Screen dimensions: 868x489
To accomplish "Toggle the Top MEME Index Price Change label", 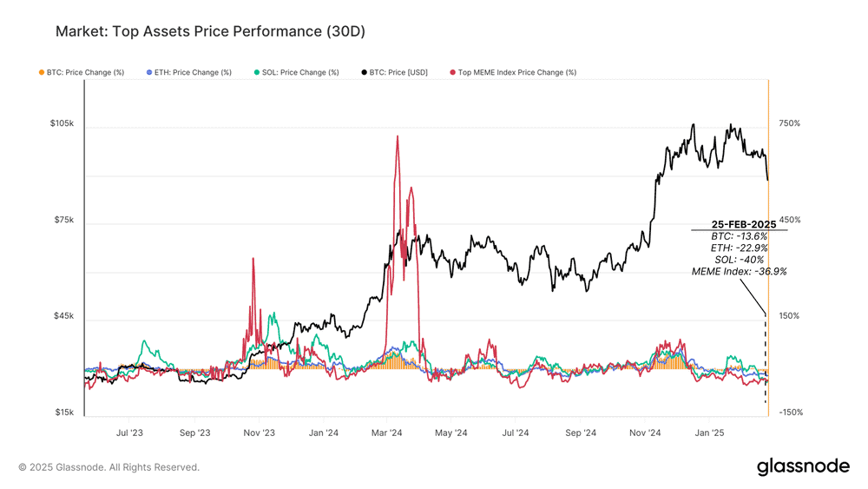I will tap(517, 73).
